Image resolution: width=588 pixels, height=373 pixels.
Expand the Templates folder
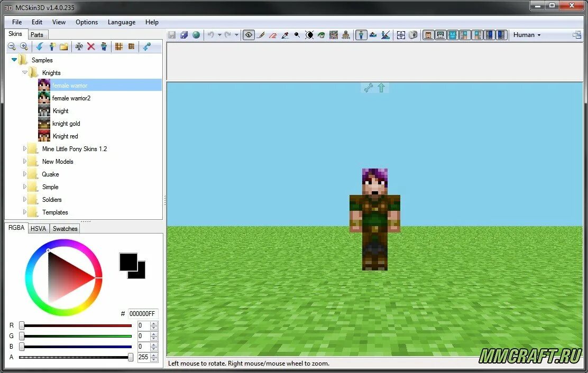pos(25,212)
